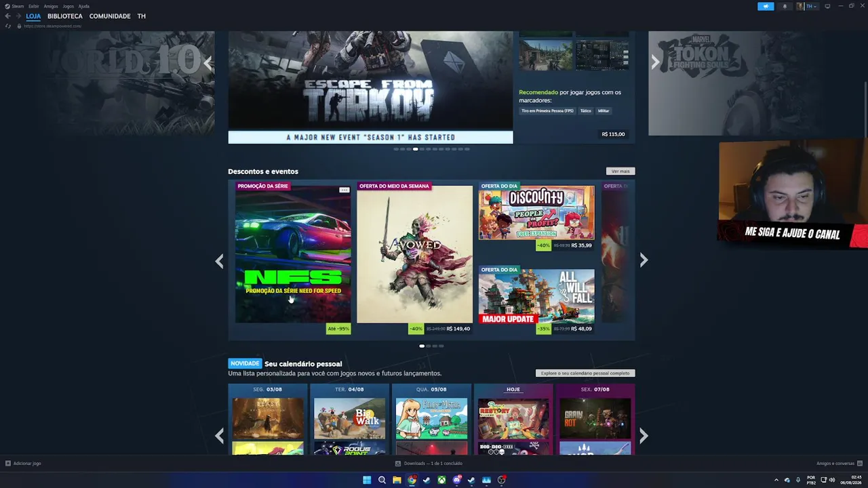Open the notifications bell
The image size is (868, 488).
[785, 6]
